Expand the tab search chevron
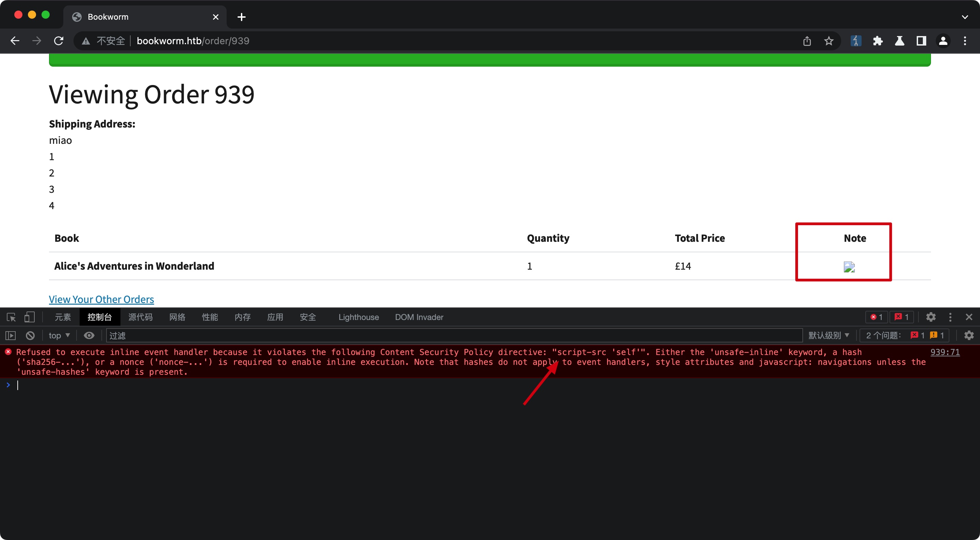Viewport: 980px width, 540px height. [x=964, y=17]
